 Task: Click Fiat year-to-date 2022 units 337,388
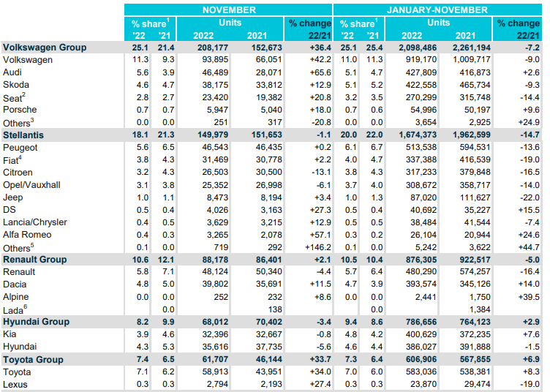tap(421, 160)
